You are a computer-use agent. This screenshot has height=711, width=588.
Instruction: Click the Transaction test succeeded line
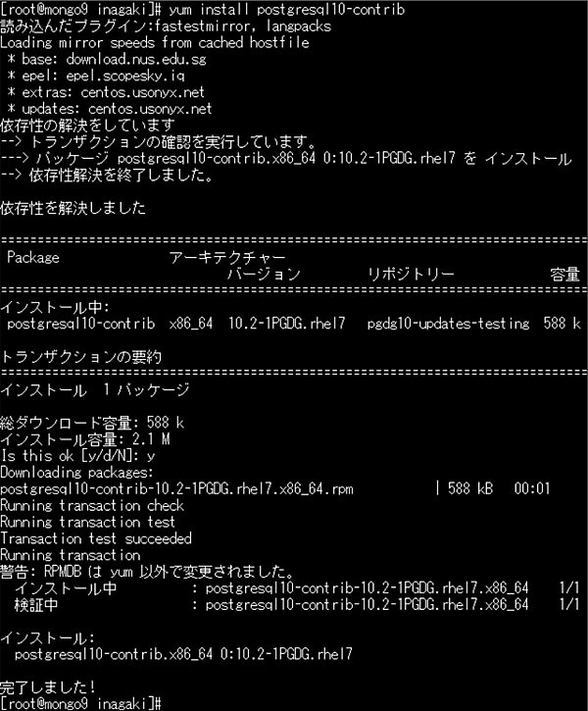tap(96, 538)
